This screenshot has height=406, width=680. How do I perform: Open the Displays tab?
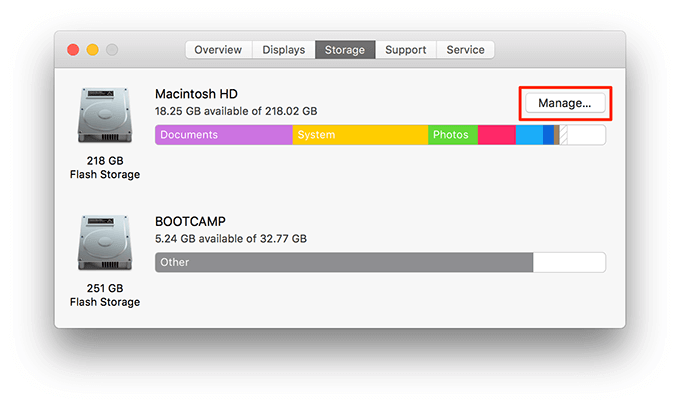[x=284, y=50]
